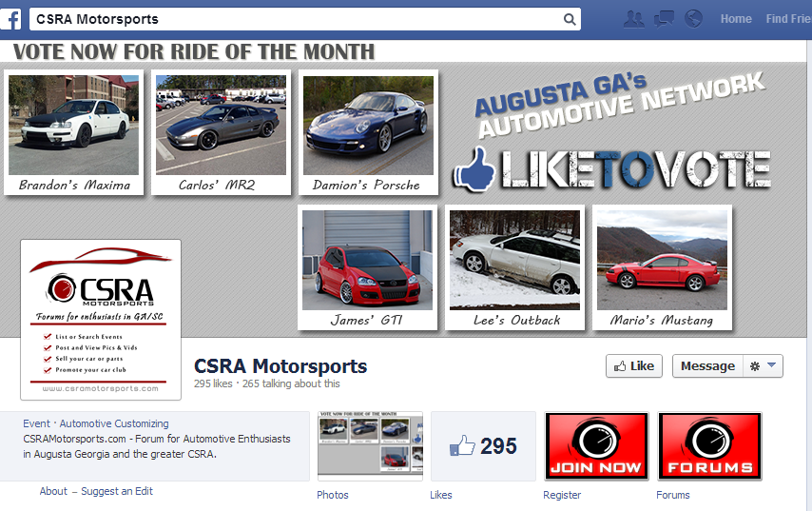Click the Forums tab label
Image resolution: width=812 pixels, height=511 pixels.
click(x=672, y=495)
